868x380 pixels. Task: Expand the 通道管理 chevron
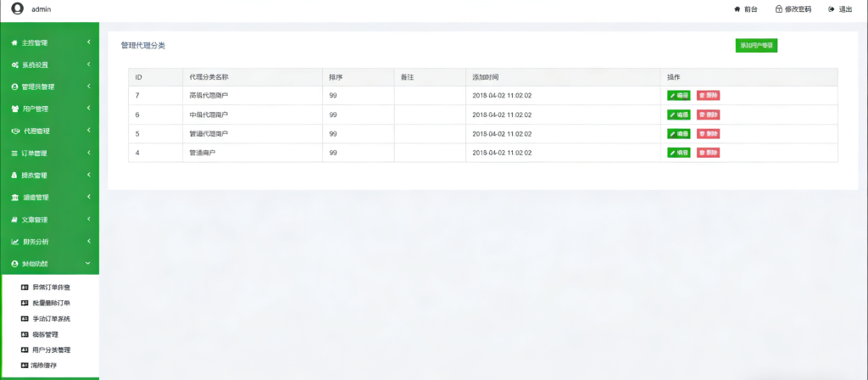[x=88, y=197]
